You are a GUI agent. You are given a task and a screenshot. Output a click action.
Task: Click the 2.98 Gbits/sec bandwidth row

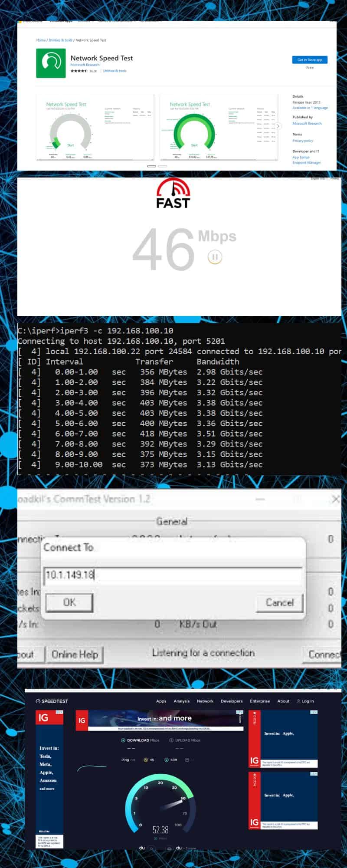point(140,372)
